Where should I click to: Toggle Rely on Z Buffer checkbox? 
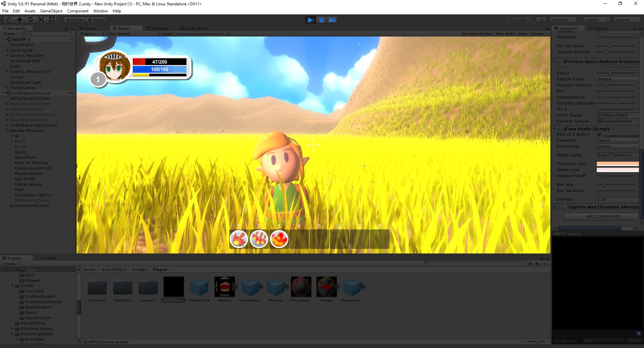click(599, 134)
